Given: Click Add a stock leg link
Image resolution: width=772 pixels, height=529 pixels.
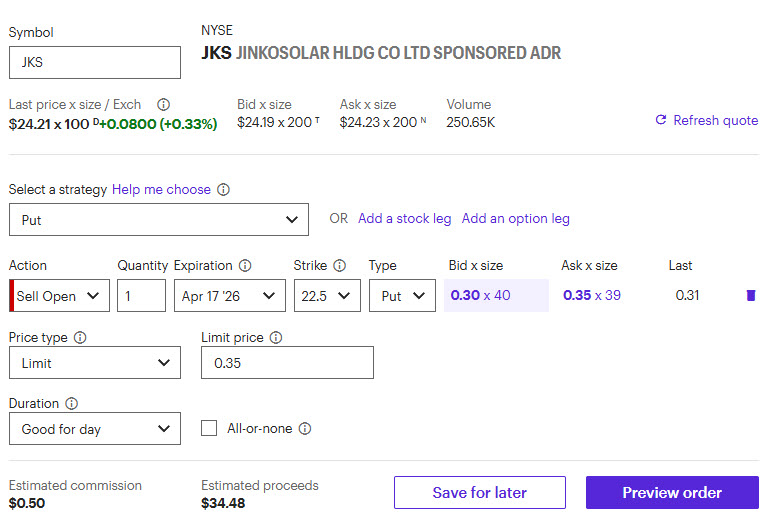Looking at the screenshot, I should click(x=404, y=218).
